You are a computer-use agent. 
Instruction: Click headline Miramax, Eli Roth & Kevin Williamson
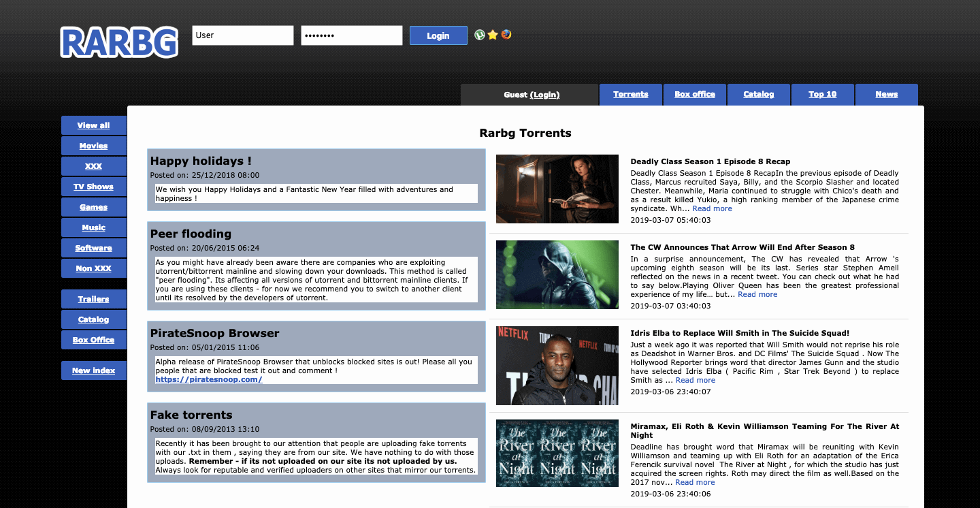click(765, 430)
